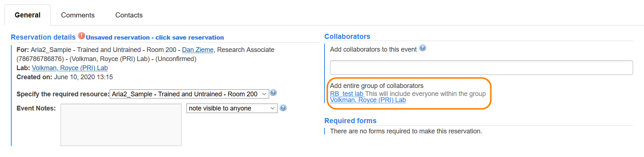644x157 pixels.
Task: Click the Required forms heading
Action: coord(350,121)
